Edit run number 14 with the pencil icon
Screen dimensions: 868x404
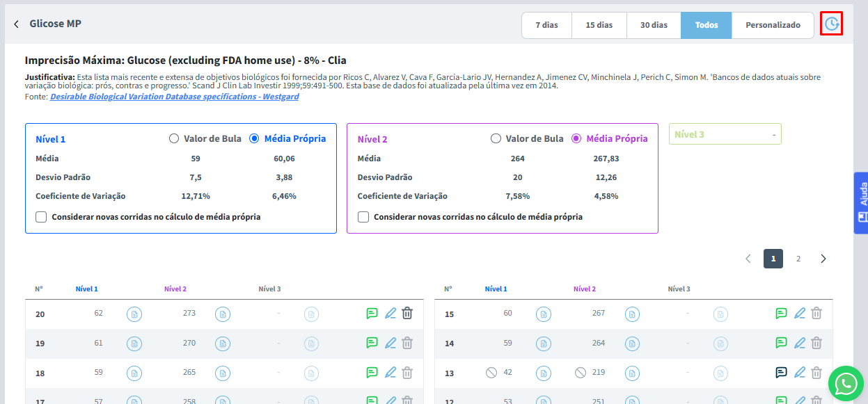(800, 343)
